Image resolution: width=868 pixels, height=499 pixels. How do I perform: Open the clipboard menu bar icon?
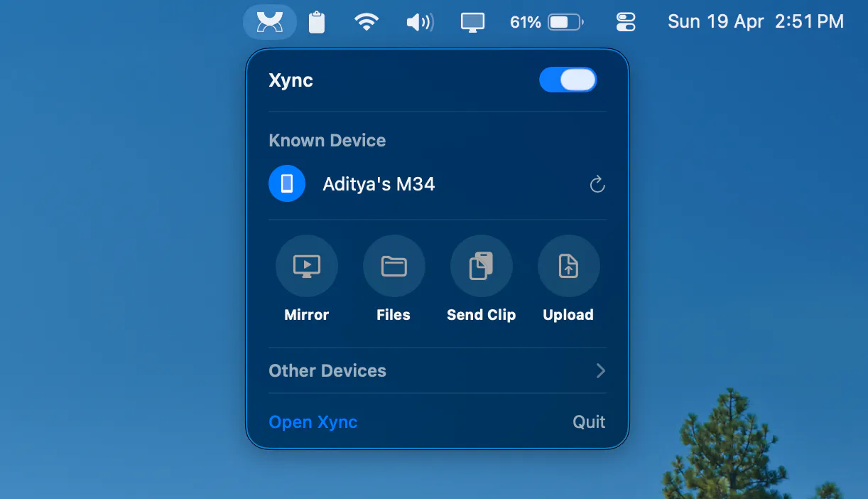(317, 22)
